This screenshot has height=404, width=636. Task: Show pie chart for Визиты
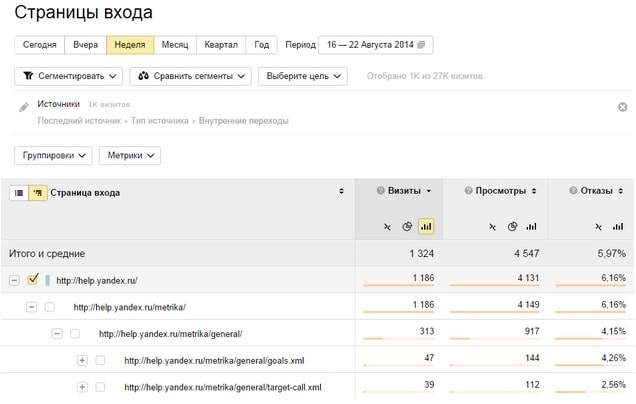tap(407, 226)
